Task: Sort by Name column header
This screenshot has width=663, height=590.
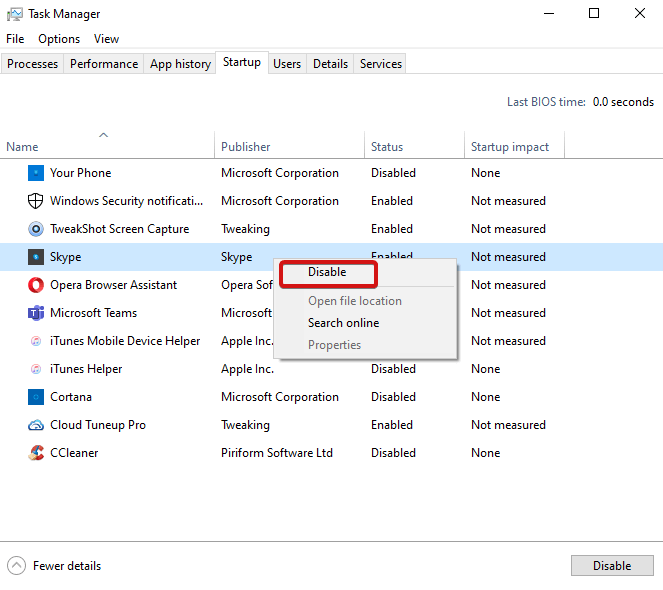Action: coord(22,147)
